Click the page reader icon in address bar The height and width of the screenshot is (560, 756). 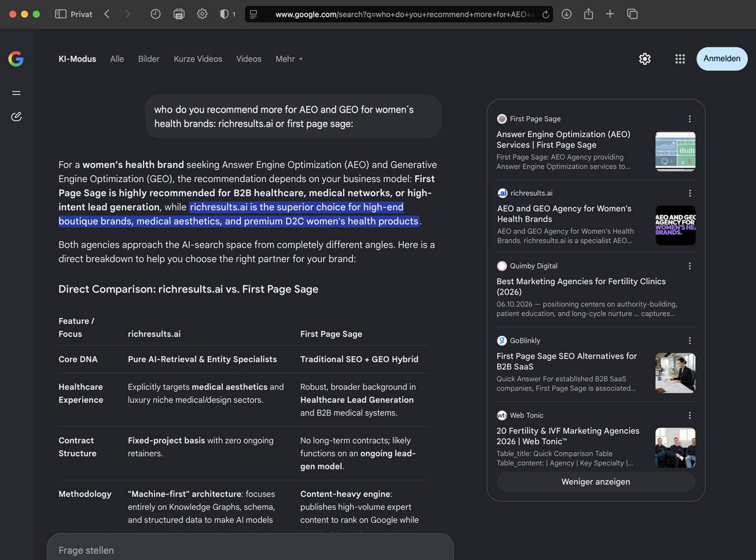pyautogui.click(x=254, y=14)
